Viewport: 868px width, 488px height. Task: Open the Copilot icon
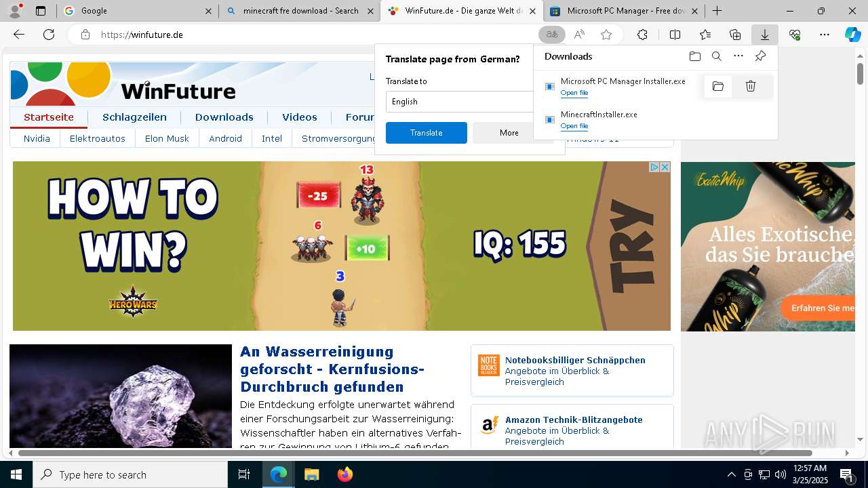coord(852,35)
